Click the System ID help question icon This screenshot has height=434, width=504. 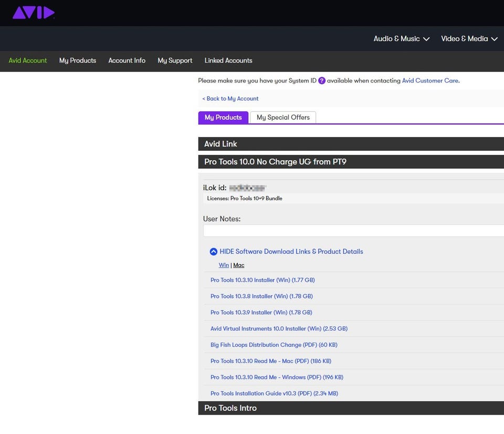[322, 80]
